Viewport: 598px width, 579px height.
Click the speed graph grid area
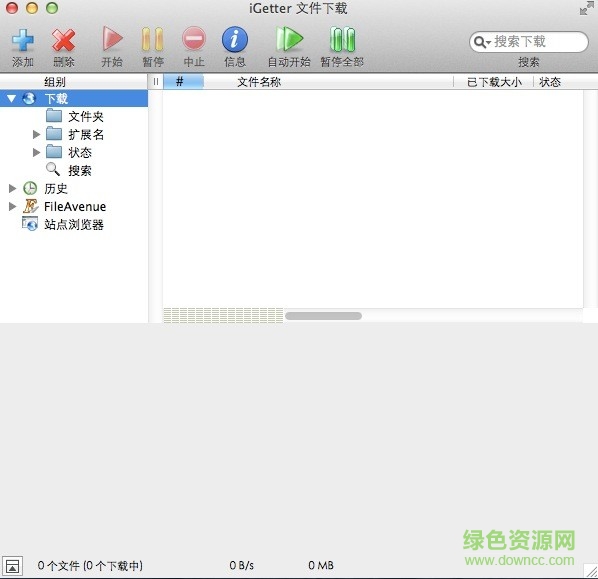point(223,315)
